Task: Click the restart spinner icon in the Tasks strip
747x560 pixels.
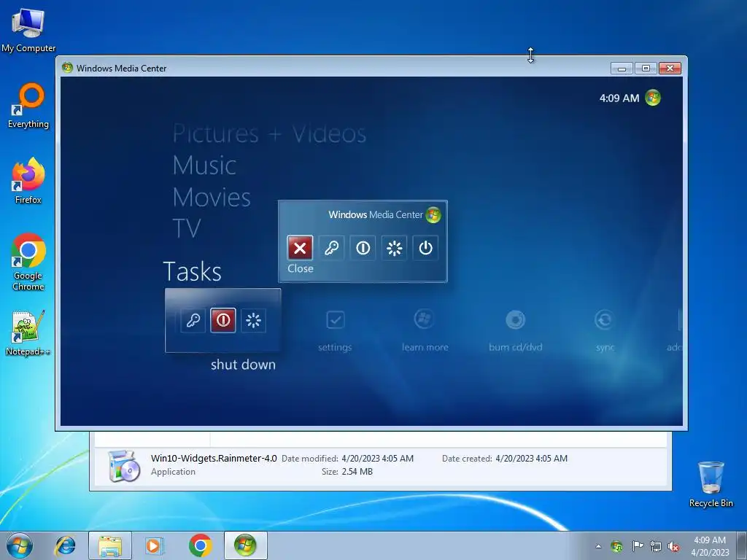Action: click(253, 320)
